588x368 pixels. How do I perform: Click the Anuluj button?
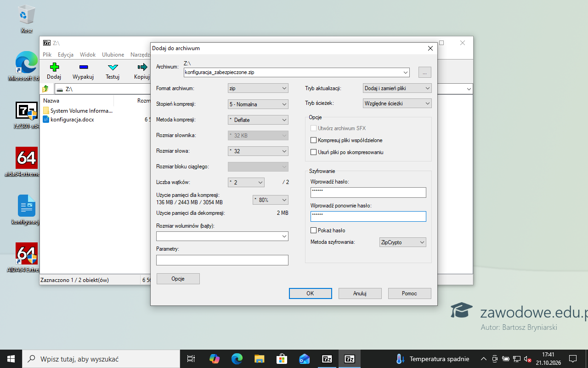click(360, 293)
